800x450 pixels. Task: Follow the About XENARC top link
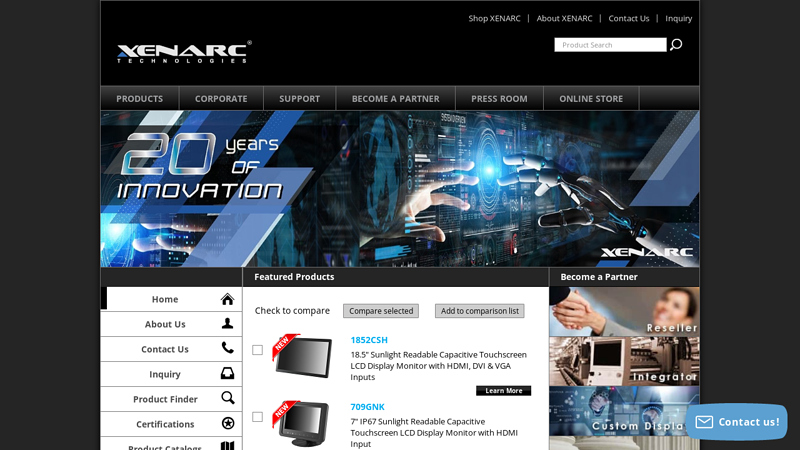pyautogui.click(x=564, y=18)
